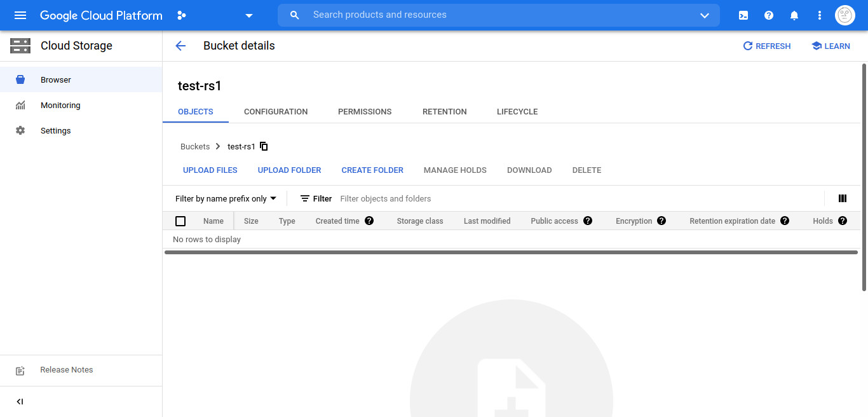Go back with the arrow icon
Screen dimensions: 868x417
pyautogui.click(x=180, y=46)
